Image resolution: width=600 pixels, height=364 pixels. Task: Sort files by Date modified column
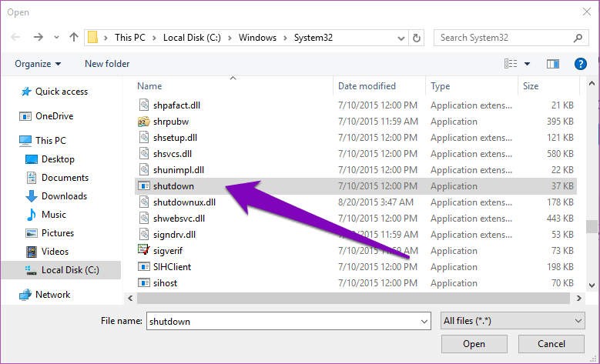[367, 86]
